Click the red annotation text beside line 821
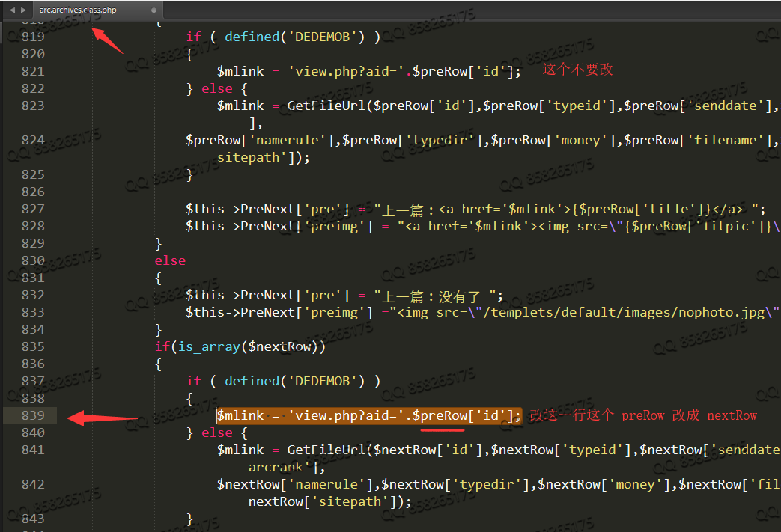 (x=577, y=70)
